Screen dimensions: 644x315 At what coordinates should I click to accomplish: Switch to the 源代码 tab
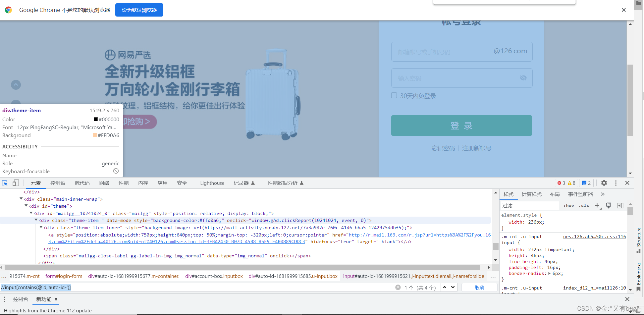(x=82, y=183)
